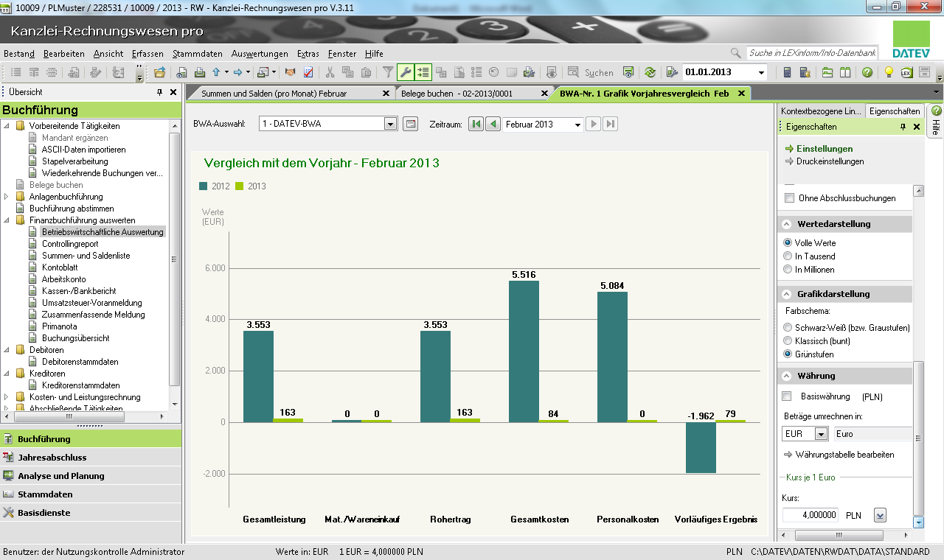The image size is (944, 560).
Task: Tick the Basiswährung checkbox
Action: 787,396
